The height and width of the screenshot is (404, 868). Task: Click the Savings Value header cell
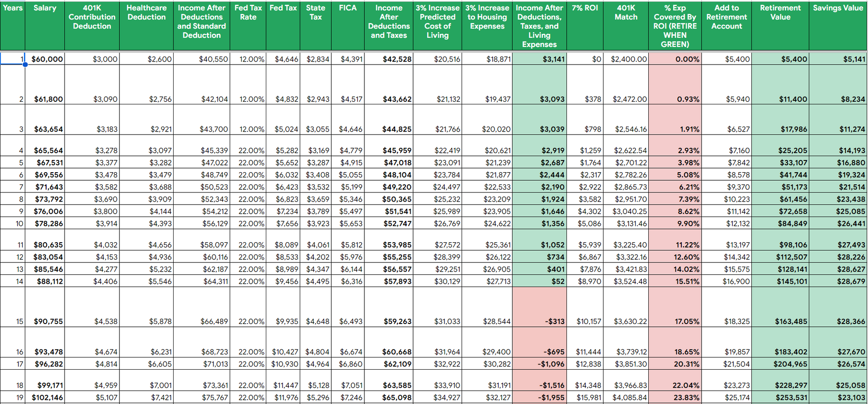[x=838, y=25]
